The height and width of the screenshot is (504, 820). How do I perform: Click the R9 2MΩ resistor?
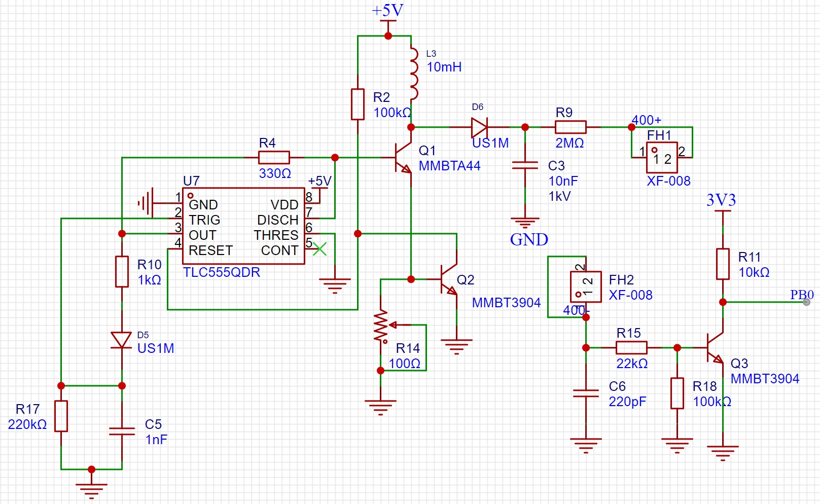click(x=571, y=127)
